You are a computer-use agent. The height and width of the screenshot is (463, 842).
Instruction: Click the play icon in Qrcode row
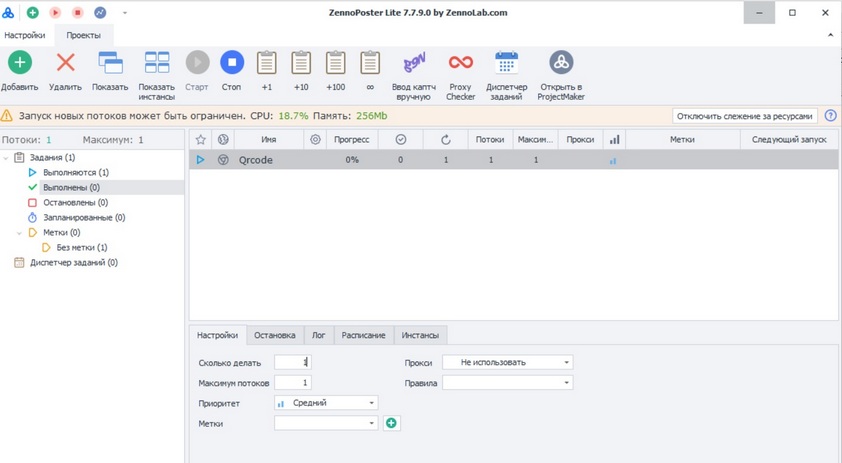(x=200, y=160)
